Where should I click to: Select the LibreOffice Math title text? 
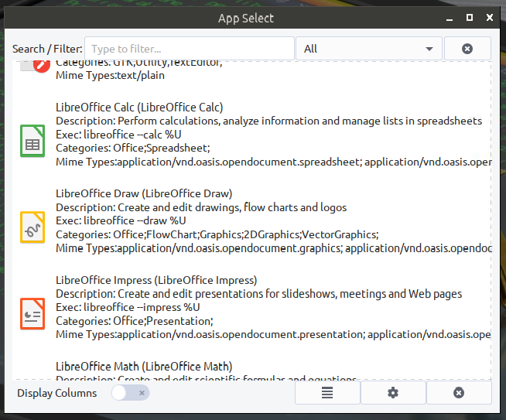click(x=144, y=367)
